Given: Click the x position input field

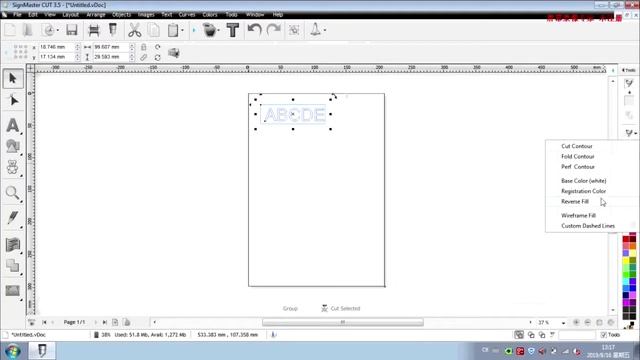Looking at the screenshot, I should tap(56, 47).
